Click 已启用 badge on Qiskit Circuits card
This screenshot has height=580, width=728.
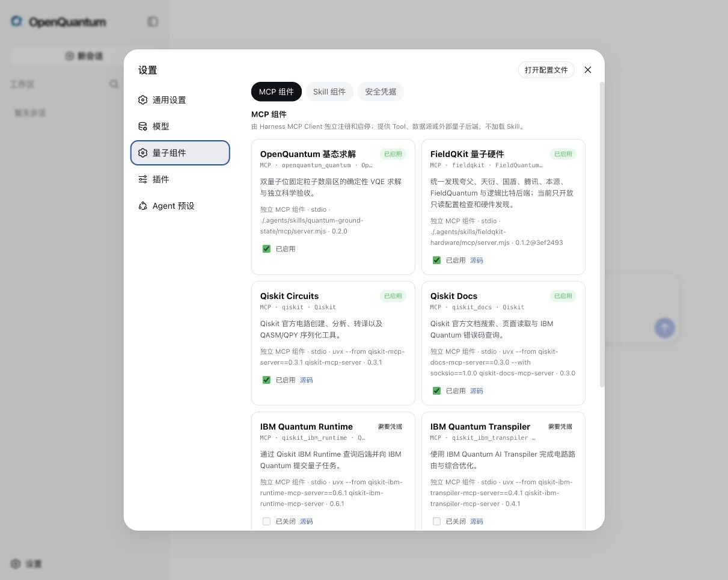[393, 296]
